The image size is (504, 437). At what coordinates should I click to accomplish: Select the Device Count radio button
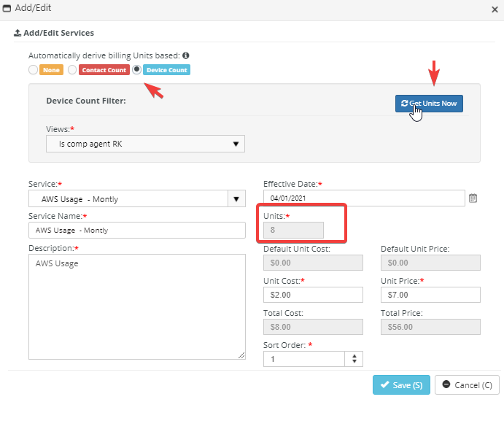(x=136, y=70)
